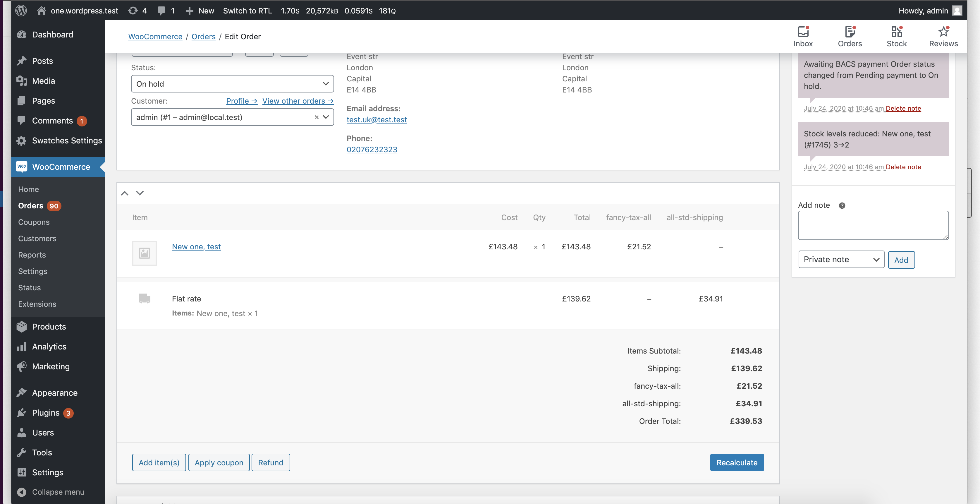Select Switch to RTL in admin bar

(x=247, y=10)
